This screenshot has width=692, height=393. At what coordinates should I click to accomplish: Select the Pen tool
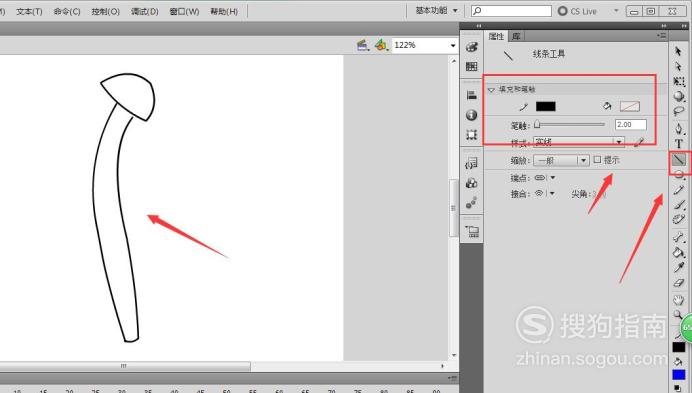679,128
